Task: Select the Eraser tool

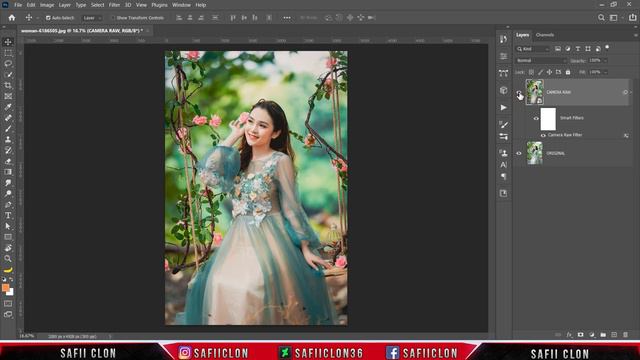Action: tap(8, 161)
